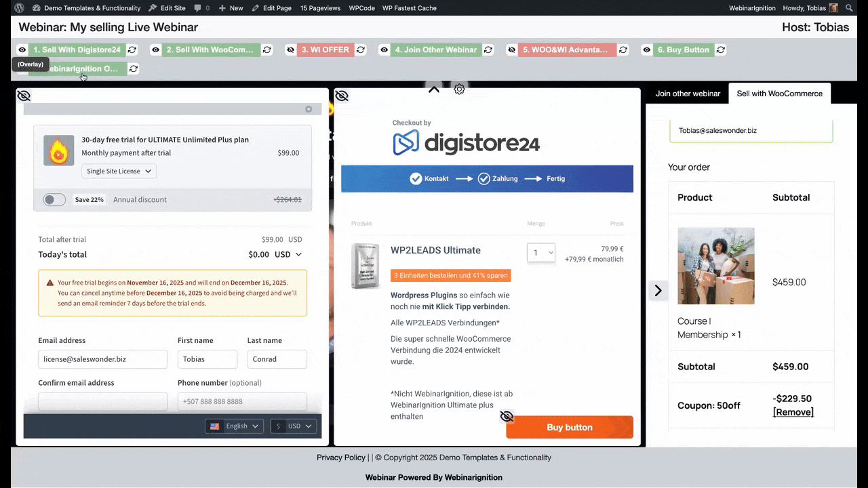Change quantity for WP2LEADS Ultimate
The height and width of the screenshot is (488, 868).
pos(541,252)
